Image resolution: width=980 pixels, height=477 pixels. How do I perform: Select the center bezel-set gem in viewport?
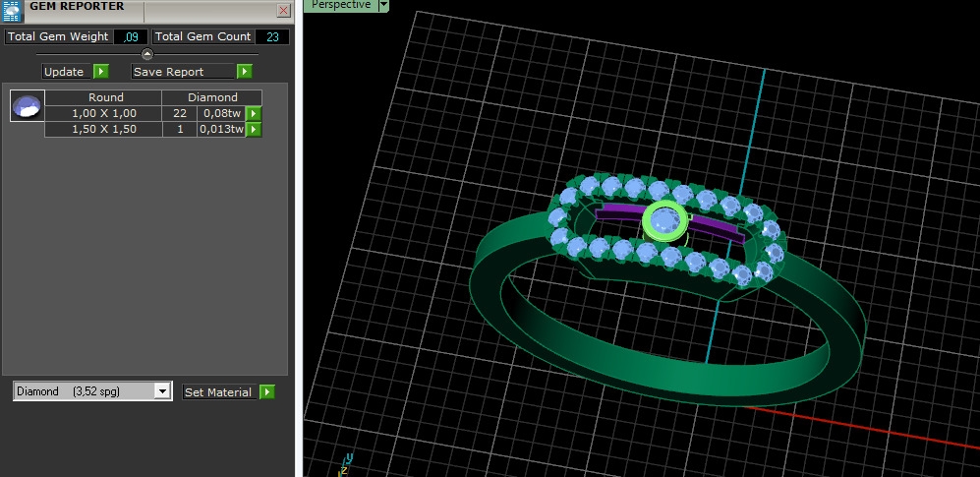click(663, 220)
